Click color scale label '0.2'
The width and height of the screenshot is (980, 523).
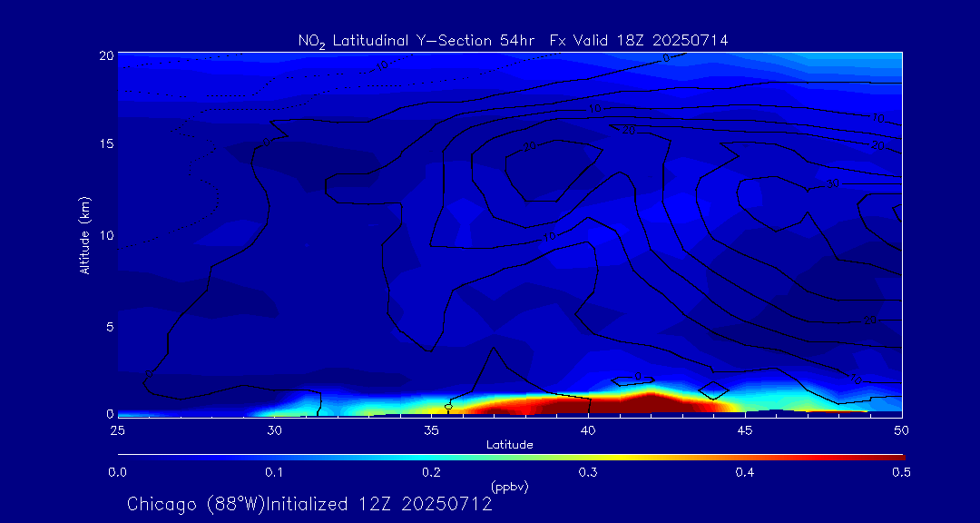(431, 473)
